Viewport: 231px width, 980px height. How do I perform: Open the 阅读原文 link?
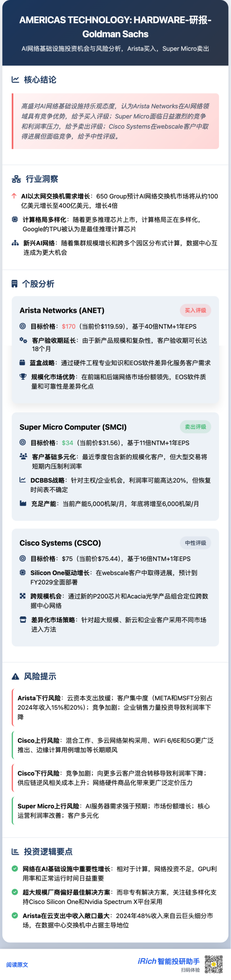point(17,965)
